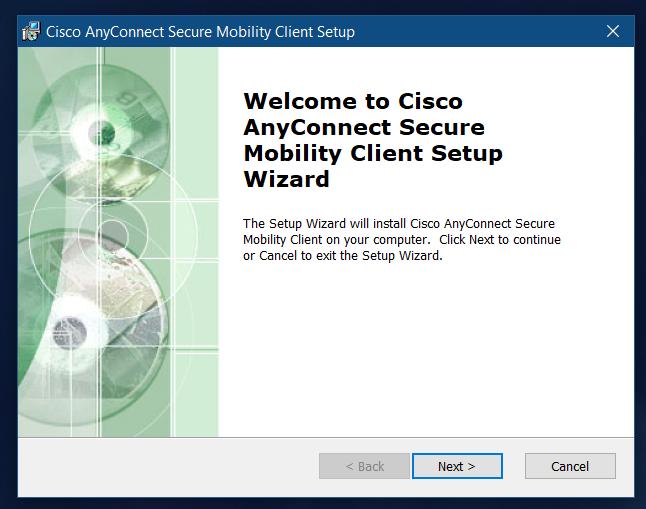Screen dimensions: 646x509
Task: Click the 'Click Next to continue' sentence
Action: (500, 239)
